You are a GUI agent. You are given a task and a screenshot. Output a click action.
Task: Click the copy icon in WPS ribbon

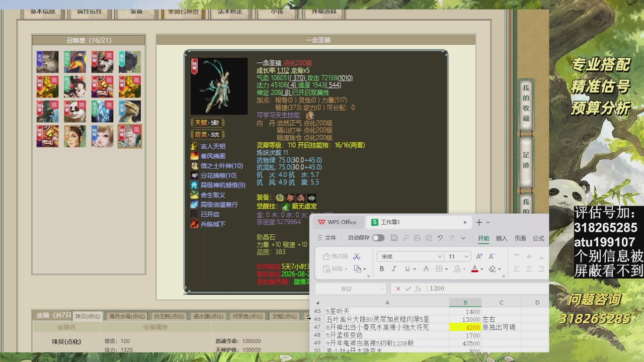coord(357,269)
